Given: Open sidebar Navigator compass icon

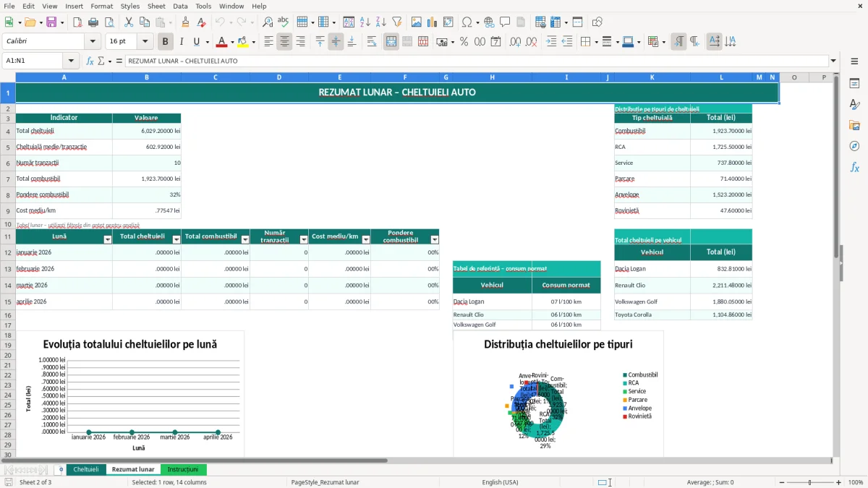Looking at the screenshot, I should coord(854,146).
